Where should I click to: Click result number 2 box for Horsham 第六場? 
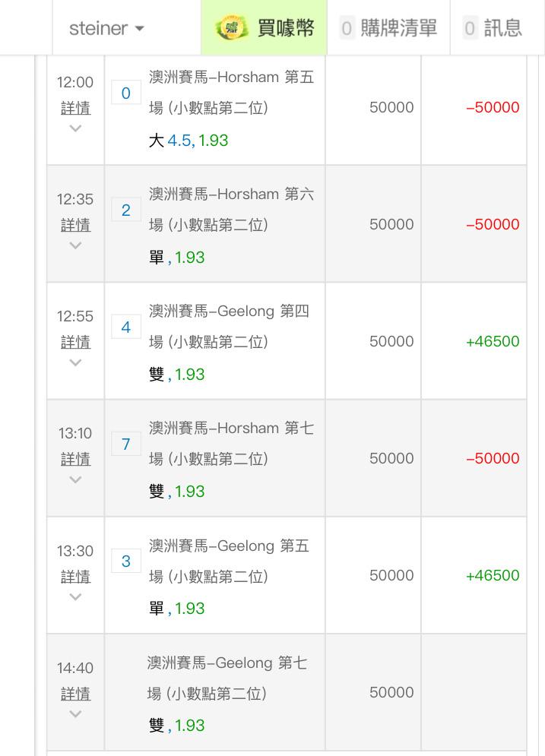pos(126,210)
